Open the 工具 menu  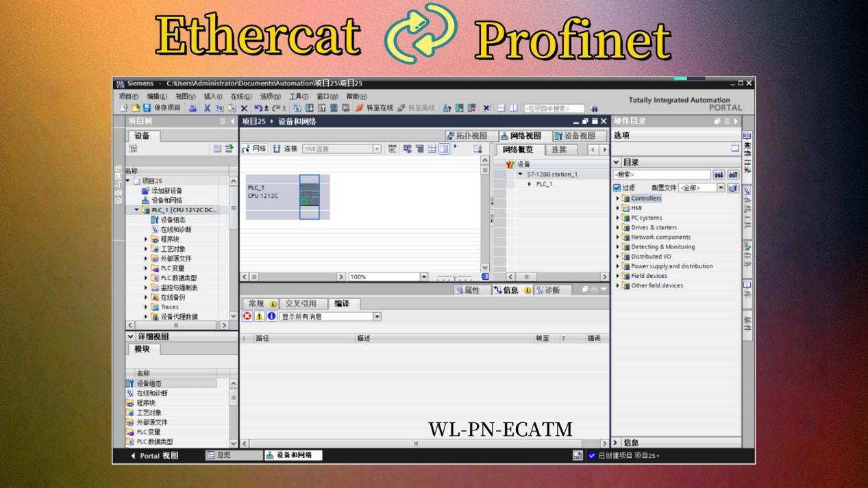point(299,97)
